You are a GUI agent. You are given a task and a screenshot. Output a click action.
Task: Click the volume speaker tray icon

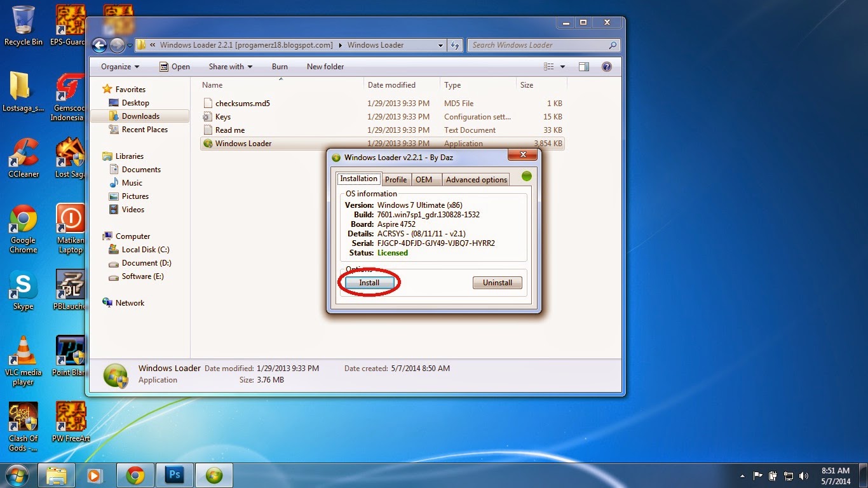[x=804, y=476]
